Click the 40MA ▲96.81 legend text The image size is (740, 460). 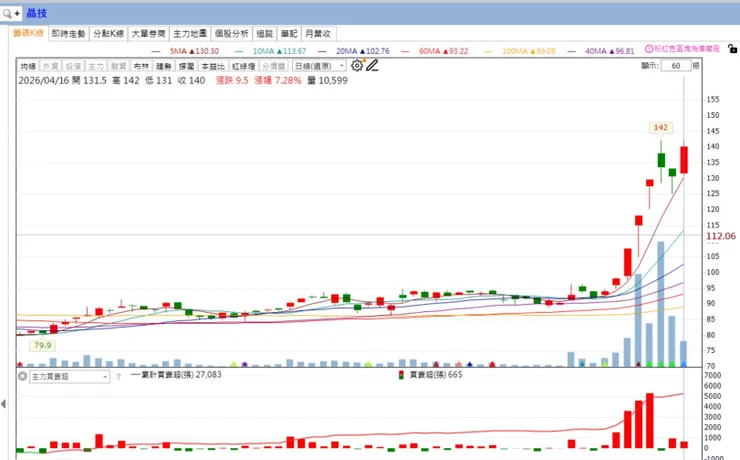pyautogui.click(x=610, y=51)
